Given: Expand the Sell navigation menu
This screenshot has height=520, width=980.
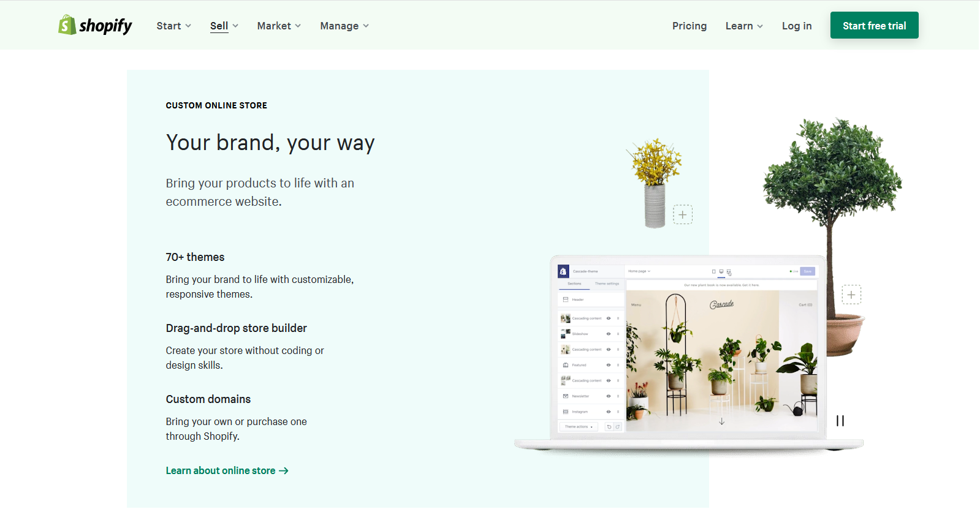Looking at the screenshot, I should (224, 26).
